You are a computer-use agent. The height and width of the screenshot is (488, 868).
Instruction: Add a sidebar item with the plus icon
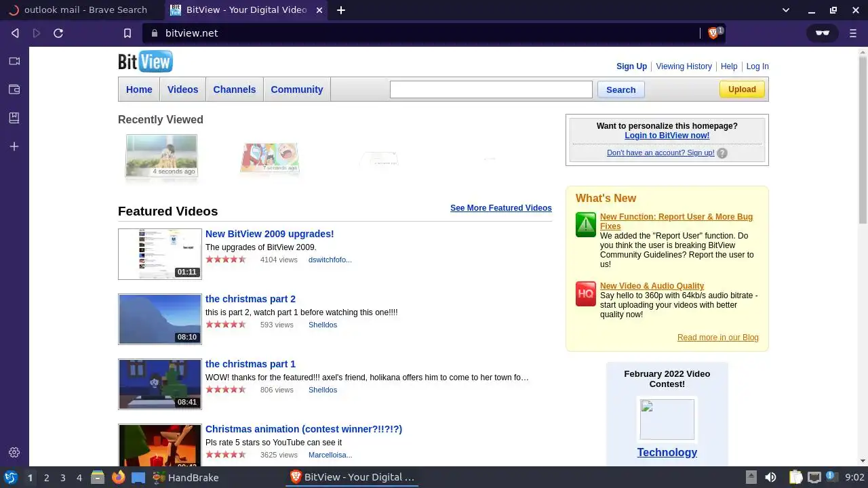(x=14, y=146)
